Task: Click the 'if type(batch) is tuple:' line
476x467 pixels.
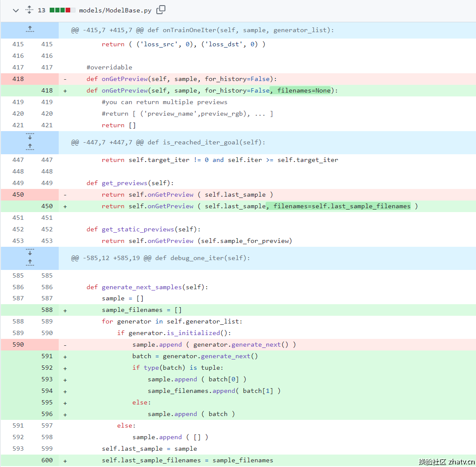Action: (178, 368)
